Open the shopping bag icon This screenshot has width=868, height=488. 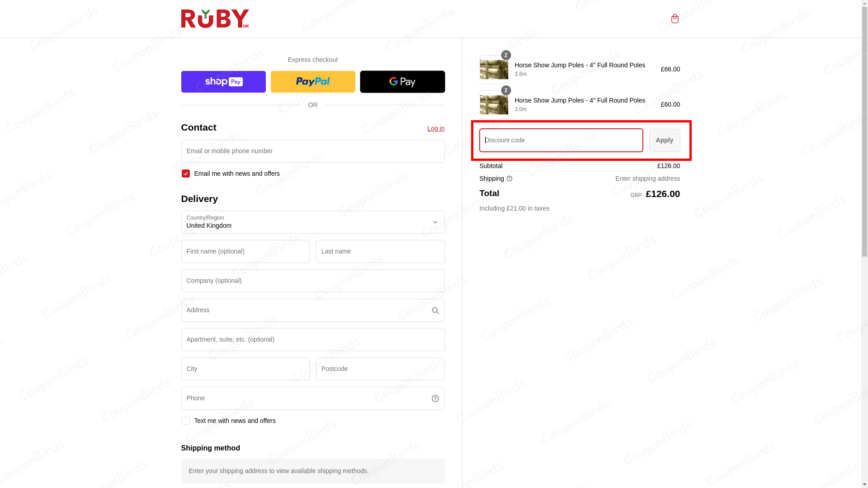pos(675,19)
